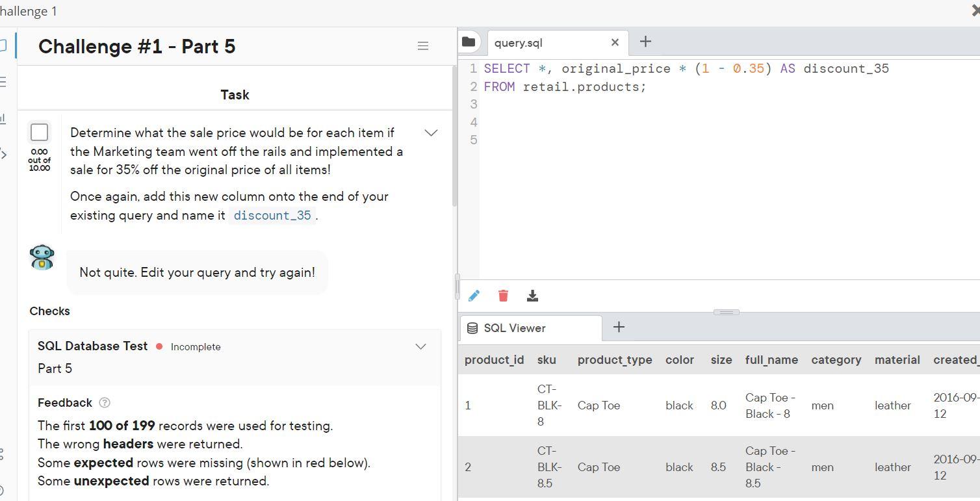This screenshot has height=501, width=980.
Task: Click the discount_35 code label in the task
Action: point(272,215)
